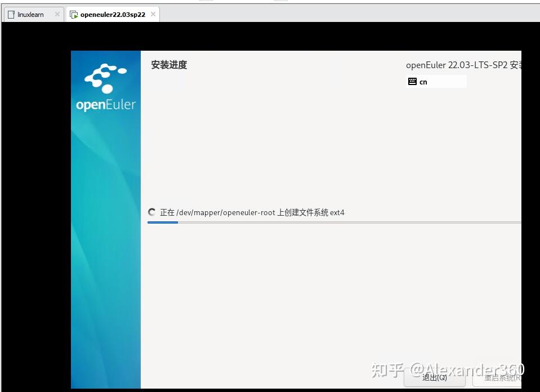Screen dimensions: 540x392
Task: Close the openeuler22.03sp22 tab
Action: click(153, 14)
